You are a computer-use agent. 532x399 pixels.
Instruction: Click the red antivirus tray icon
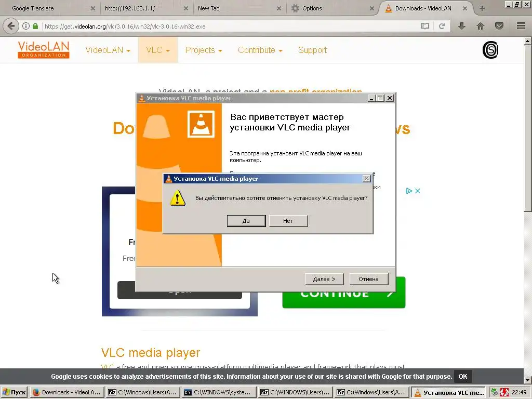(x=504, y=392)
